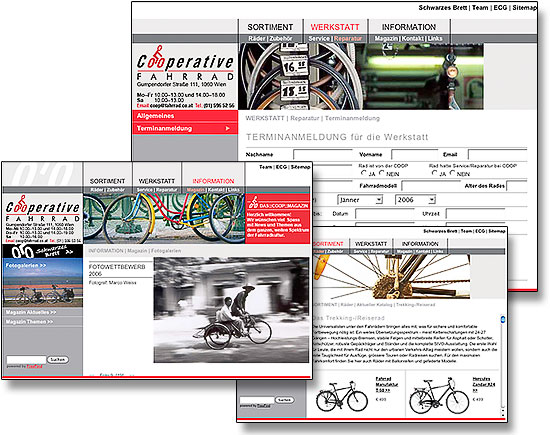
Task: Click the blue scrollbar thumb on the Trekking page
Action: pos(503,319)
